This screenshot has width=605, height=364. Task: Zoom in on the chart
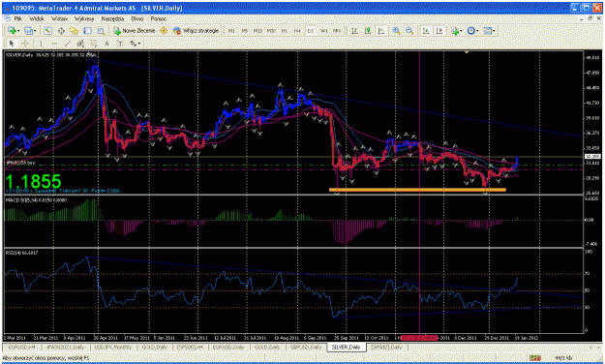(396, 30)
